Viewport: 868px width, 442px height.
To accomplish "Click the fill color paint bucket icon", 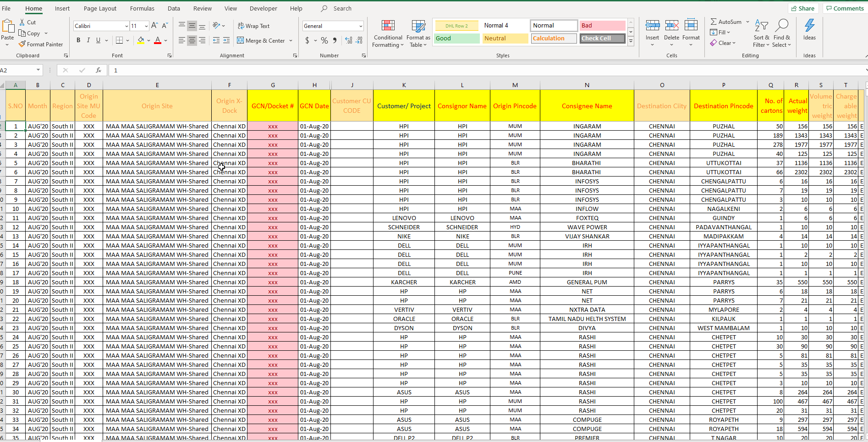I will [x=141, y=40].
